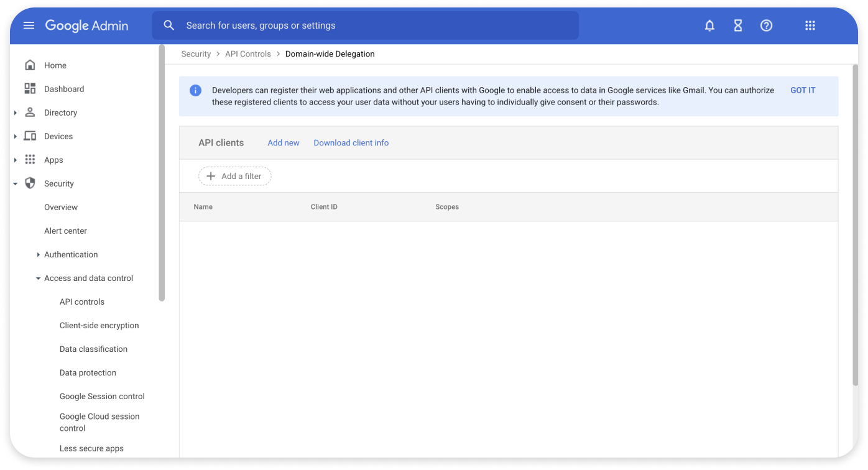Open Data classification

(93, 349)
